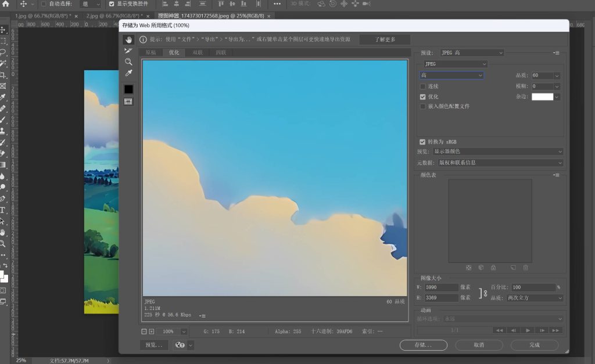The image size is (595, 364).
Task: Select the Slice Select tool
Action: pyautogui.click(x=128, y=51)
